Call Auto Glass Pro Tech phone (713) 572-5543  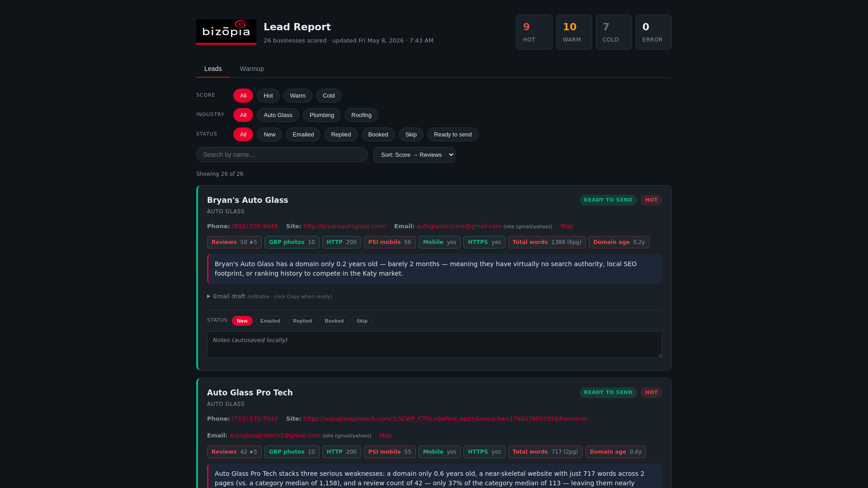click(x=255, y=419)
